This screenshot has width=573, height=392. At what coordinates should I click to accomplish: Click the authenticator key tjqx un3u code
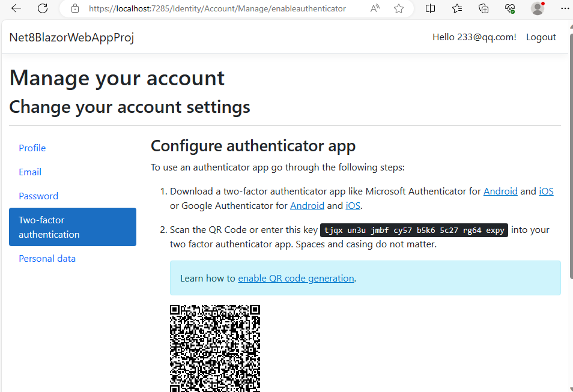coord(414,230)
